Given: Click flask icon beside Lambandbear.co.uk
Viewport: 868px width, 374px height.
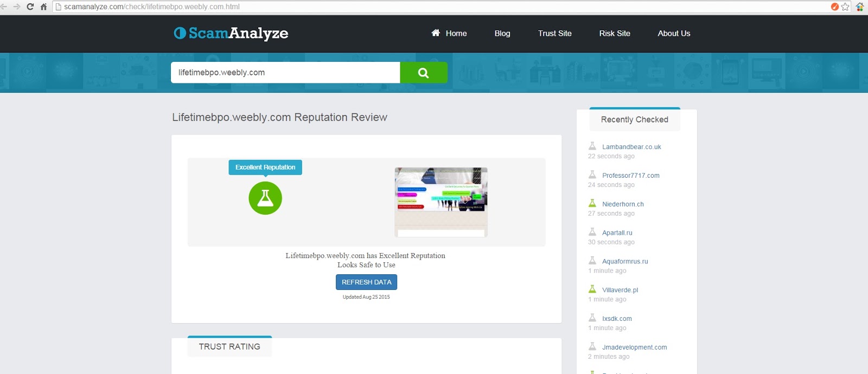Looking at the screenshot, I should pos(592,146).
